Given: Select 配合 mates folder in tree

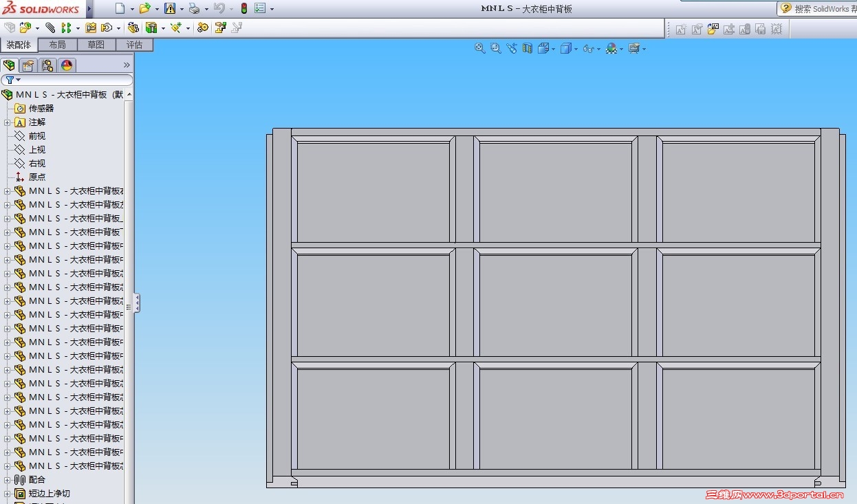Looking at the screenshot, I should pos(37,480).
